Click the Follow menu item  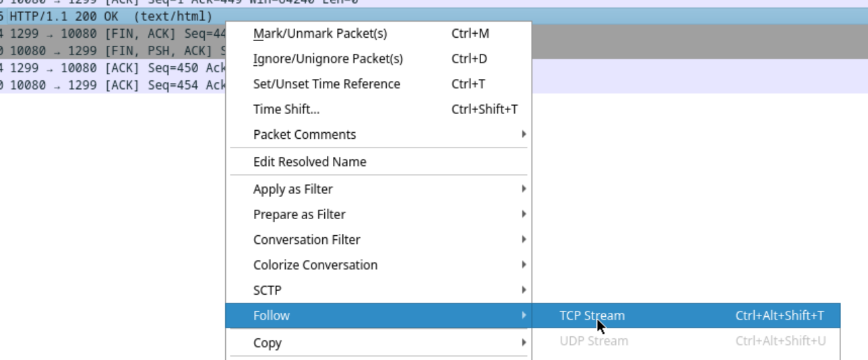click(271, 316)
